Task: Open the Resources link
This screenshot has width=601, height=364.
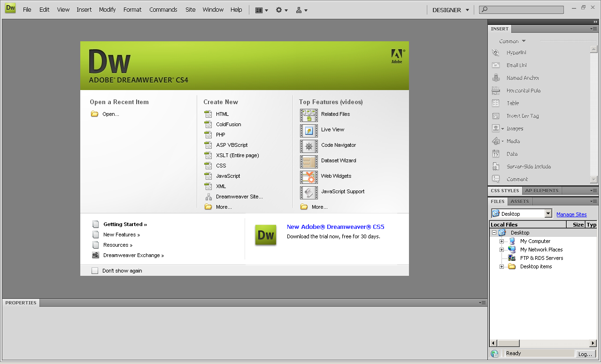Action: point(118,245)
